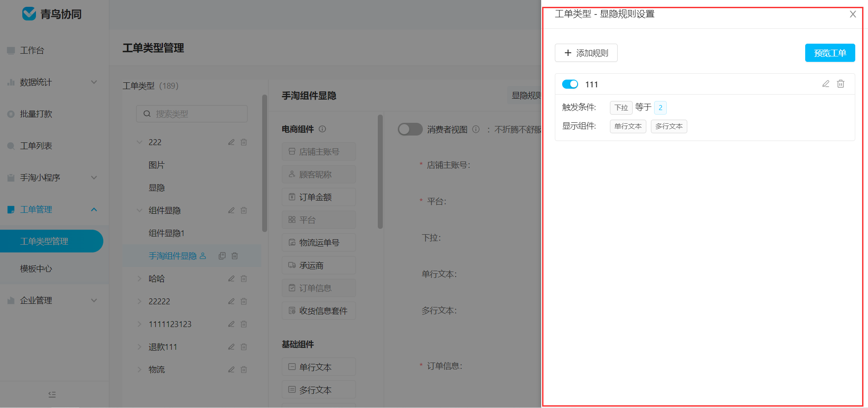
Task: Expand the 手淘小程序 menu chevron
Action: 94,178
